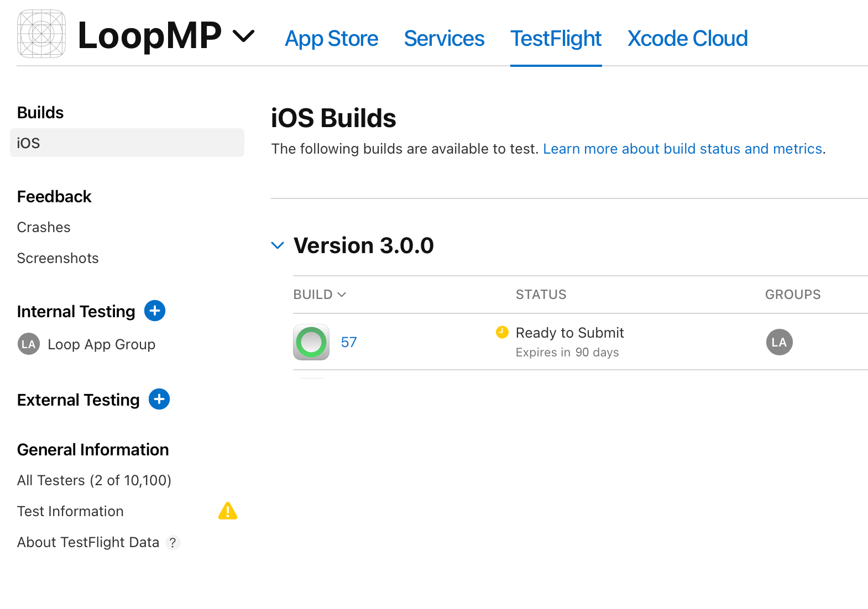Switch to the Xcode Cloud tab

(x=687, y=38)
